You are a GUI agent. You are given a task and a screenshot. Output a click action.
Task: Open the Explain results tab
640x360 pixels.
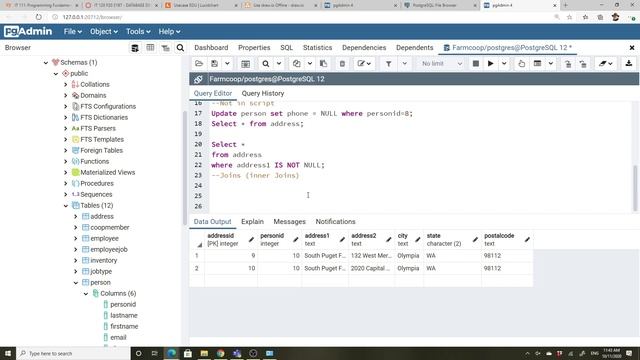coord(252,222)
